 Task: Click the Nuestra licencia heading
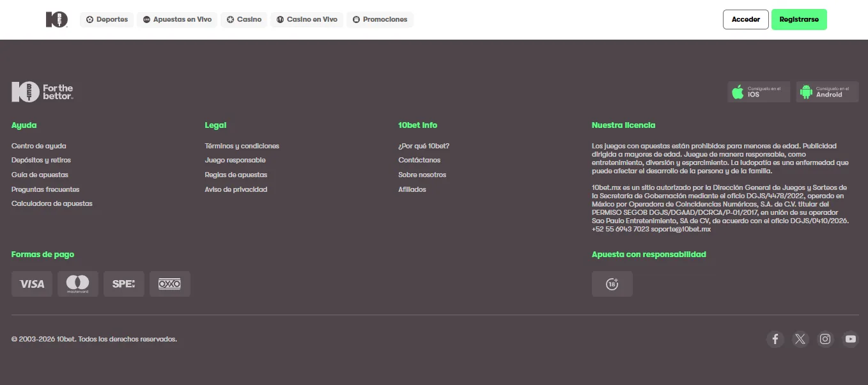(x=624, y=125)
